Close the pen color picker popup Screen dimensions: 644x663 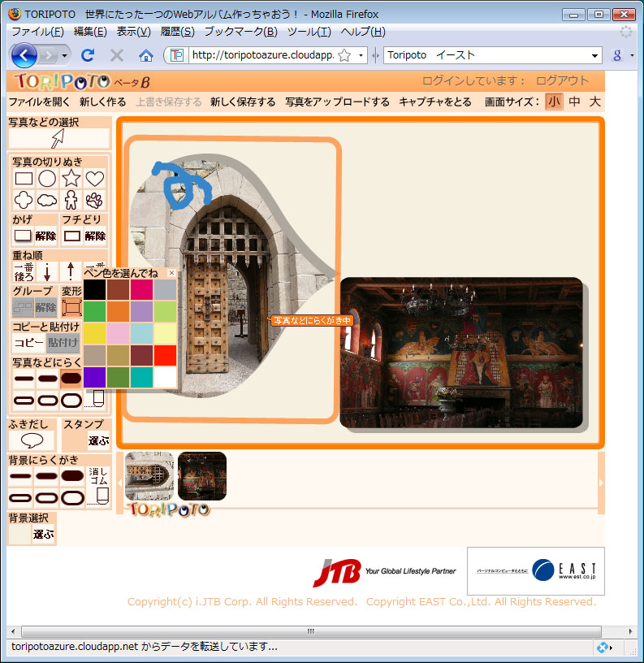pos(171,273)
